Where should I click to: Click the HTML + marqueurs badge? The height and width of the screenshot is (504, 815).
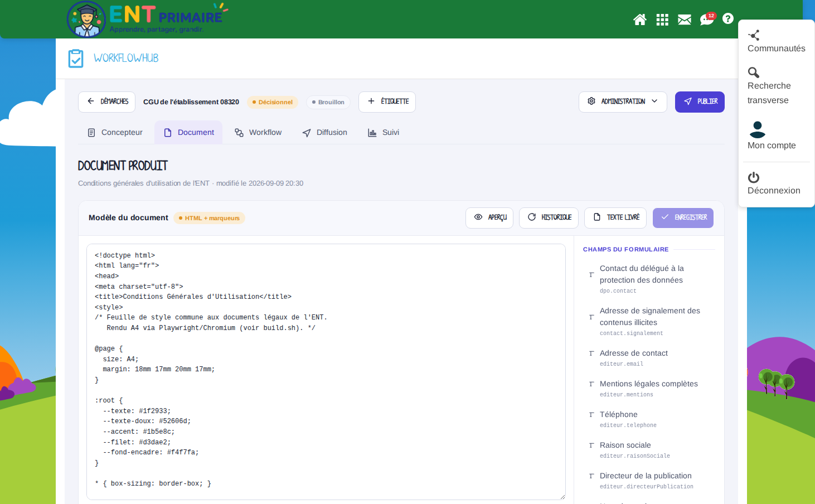209,218
